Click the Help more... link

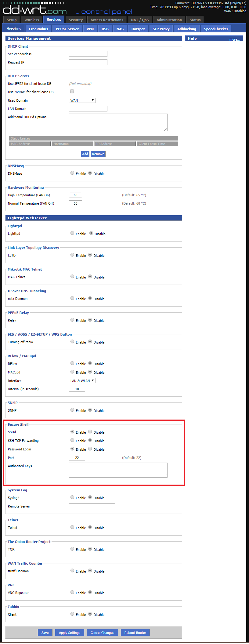click(x=234, y=39)
